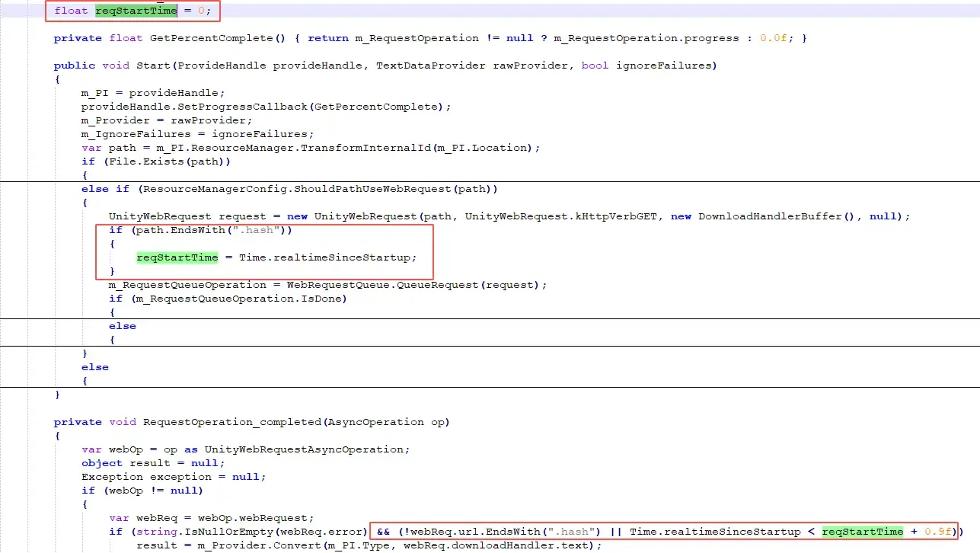Click UnityWebRequestAsyncOperation in the webOp line

point(307,449)
